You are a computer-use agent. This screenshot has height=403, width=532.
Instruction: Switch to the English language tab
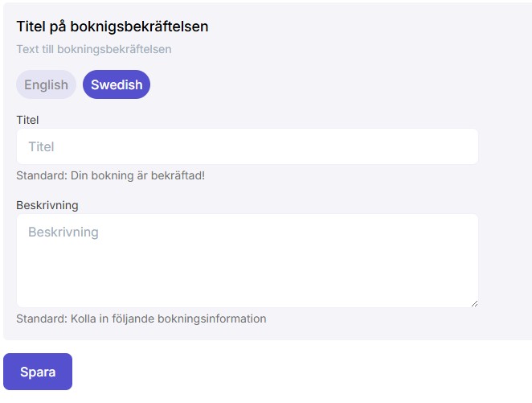click(x=46, y=84)
